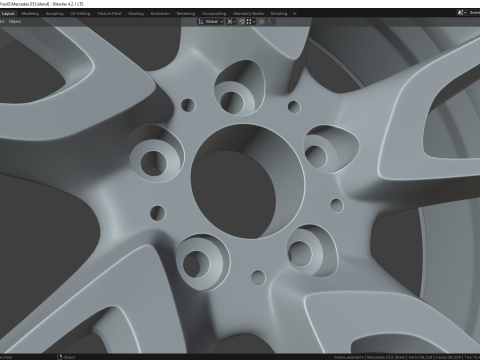Click the Faces count in status bar
The height and width of the screenshot is (360, 480).
(x=447, y=357)
